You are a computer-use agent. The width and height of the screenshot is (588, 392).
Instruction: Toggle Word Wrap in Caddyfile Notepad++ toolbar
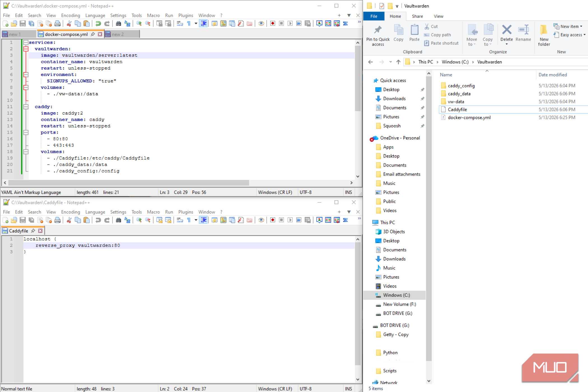pos(180,220)
